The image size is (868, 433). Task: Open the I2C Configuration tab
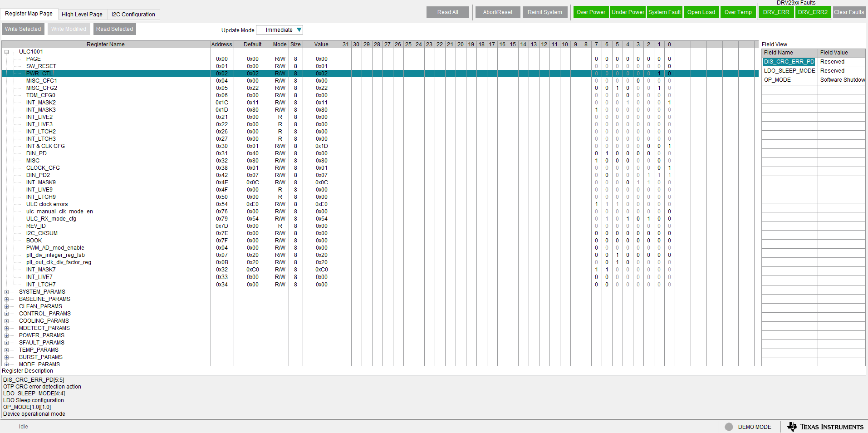pyautogui.click(x=133, y=14)
